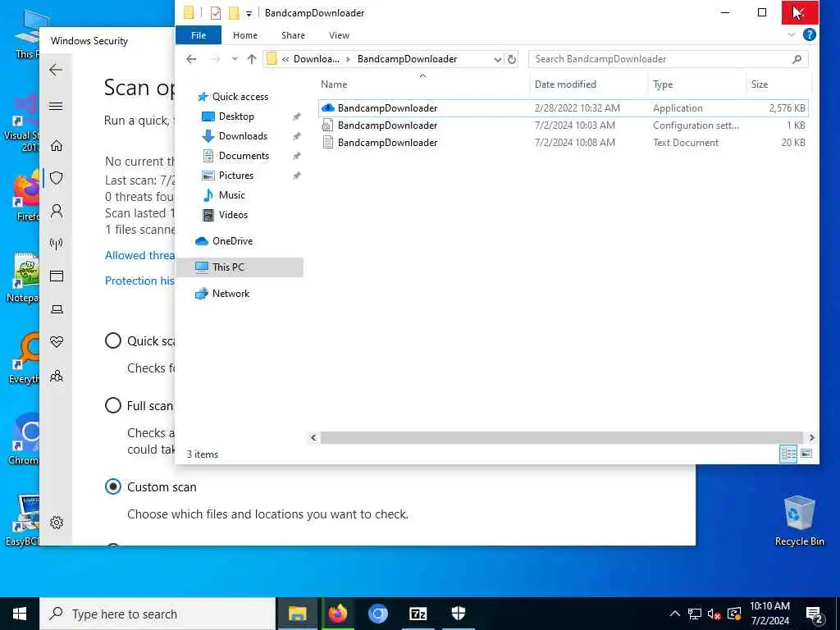The width and height of the screenshot is (840, 630).
Task: Open Firewall & network protection icon
Action: click(57, 244)
